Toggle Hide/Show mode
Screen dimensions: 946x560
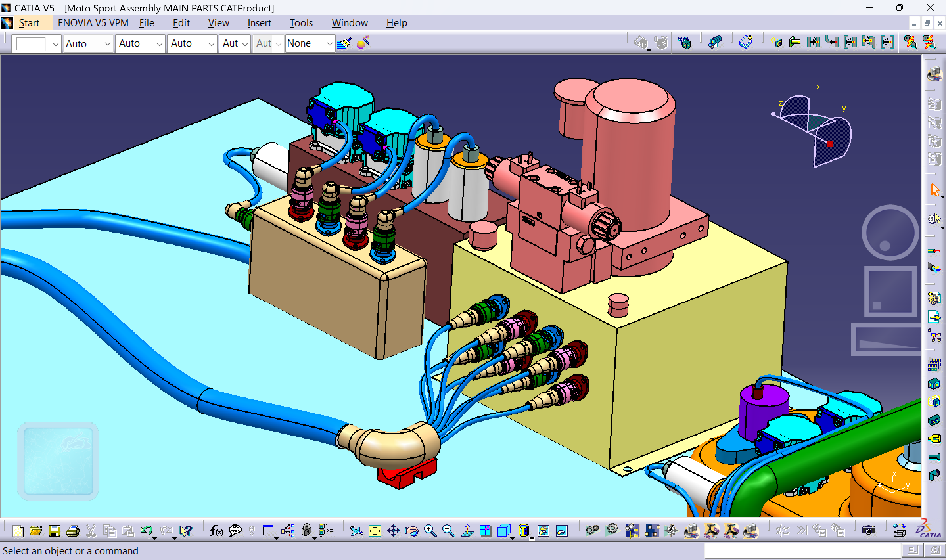543,530
